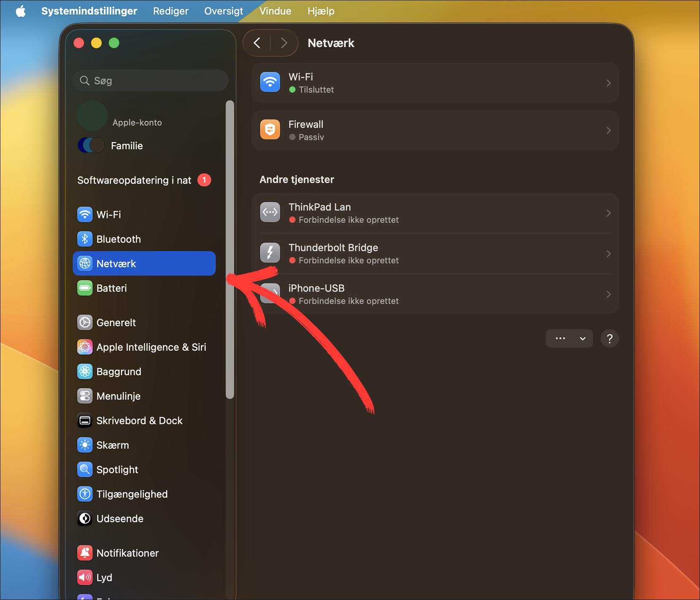Image resolution: width=700 pixels, height=600 pixels.
Task: Click the Søg search field
Action: [x=151, y=81]
